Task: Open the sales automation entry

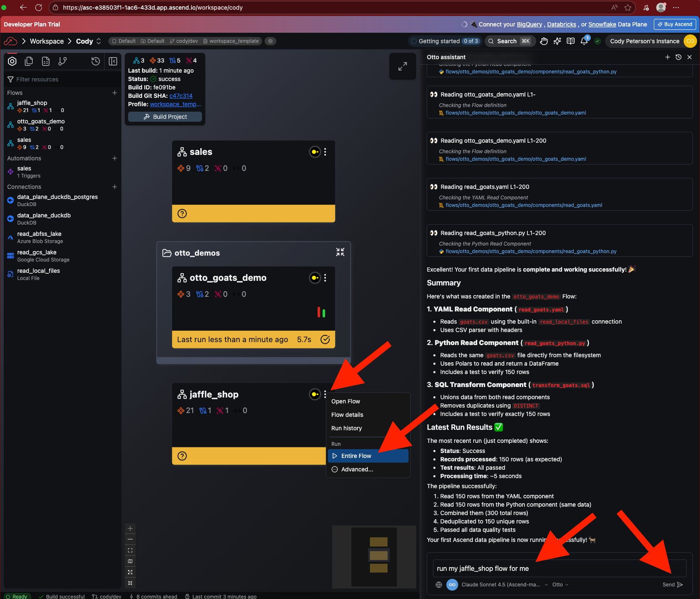Action: pyautogui.click(x=62, y=172)
